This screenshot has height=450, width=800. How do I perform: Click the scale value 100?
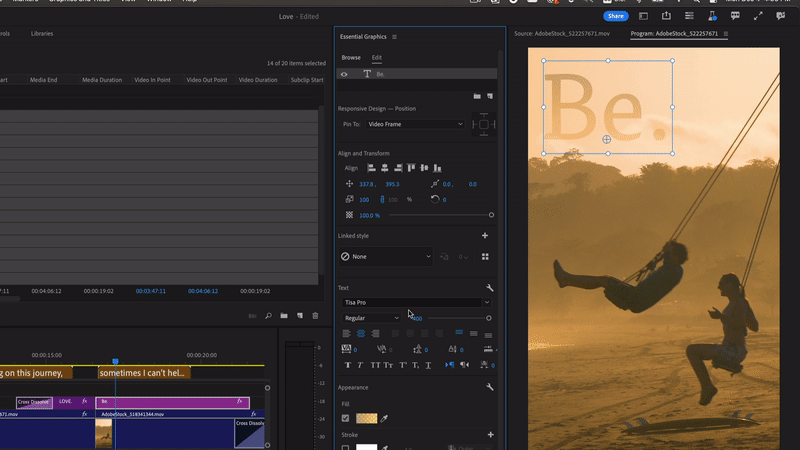pyautogui.click(x=364, y=199)
